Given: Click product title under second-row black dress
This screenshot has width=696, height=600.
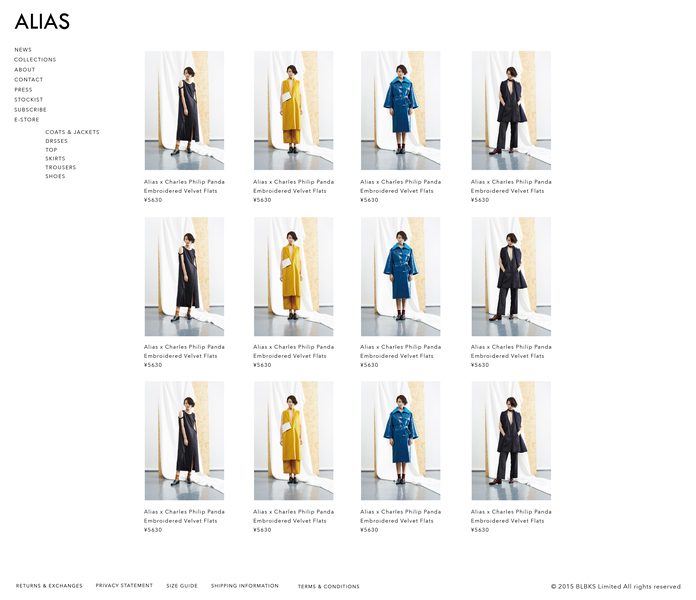Looking at the screenshot, I should [x=184, y=351].
